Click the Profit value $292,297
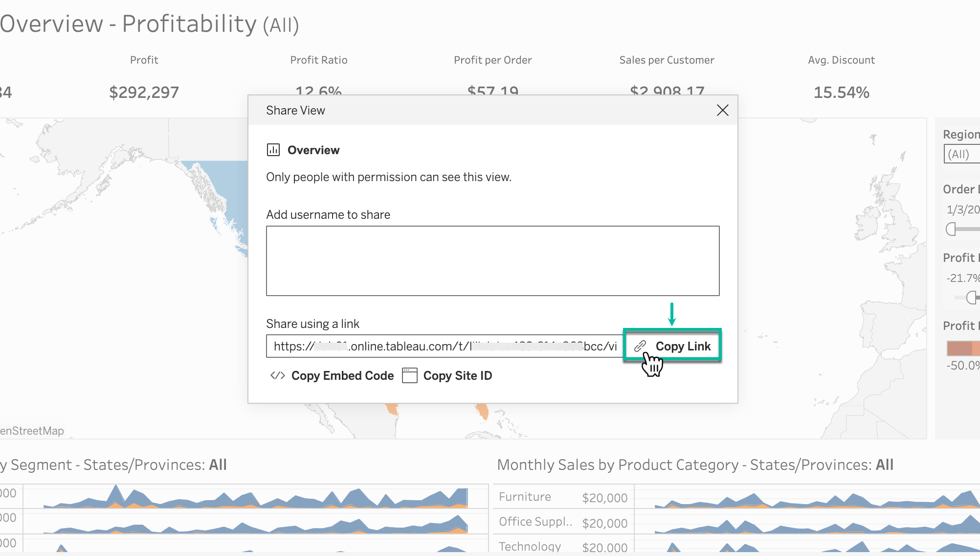 [x=144, y=92]
